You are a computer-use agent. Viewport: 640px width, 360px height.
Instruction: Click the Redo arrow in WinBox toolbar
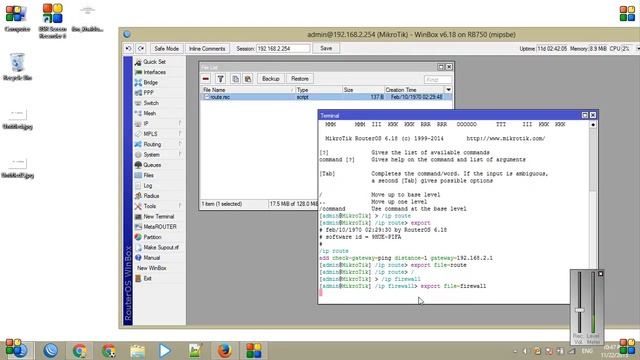click(141, 48)
